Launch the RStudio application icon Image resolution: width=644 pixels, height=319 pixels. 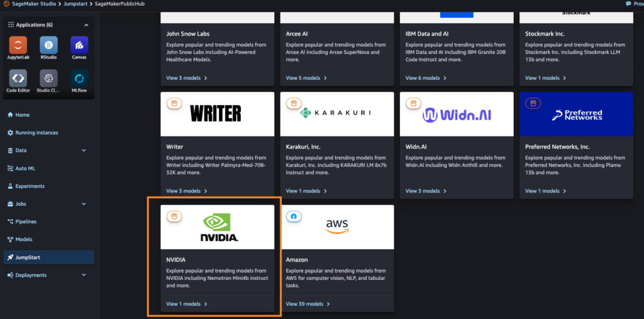click(x=48, y=45)
